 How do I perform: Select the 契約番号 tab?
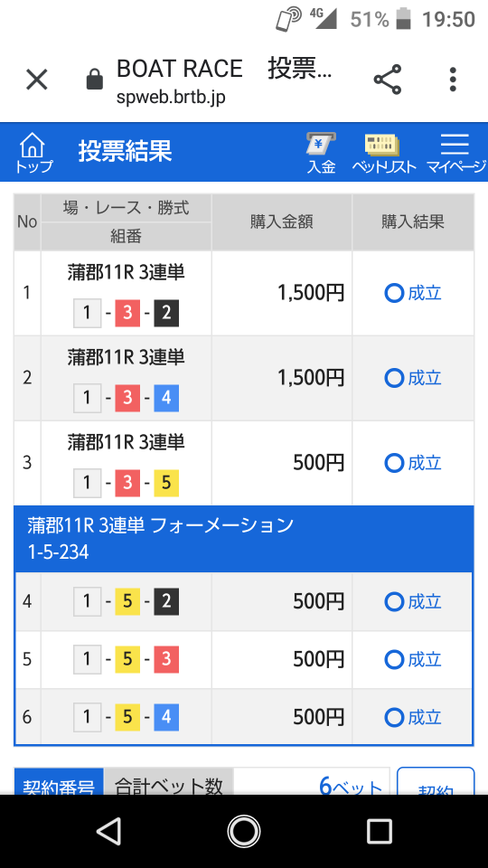click(59, 781)
